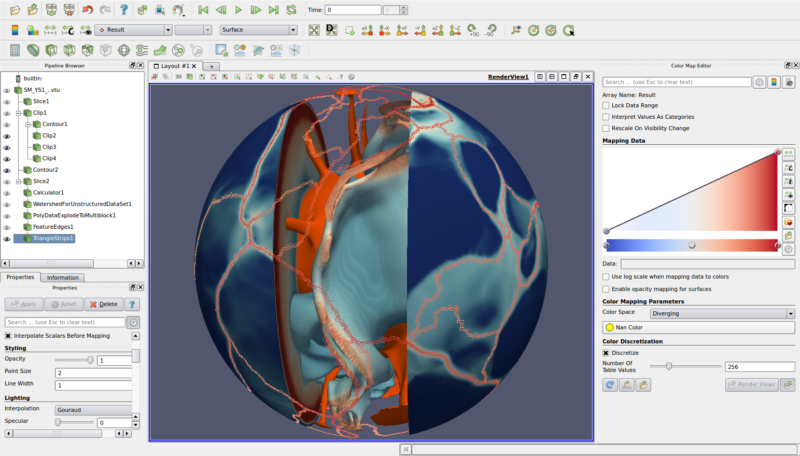Set view direction to +X
Image resolution: width=800 pixels, height=456 pixels.
tap(368, 30)
